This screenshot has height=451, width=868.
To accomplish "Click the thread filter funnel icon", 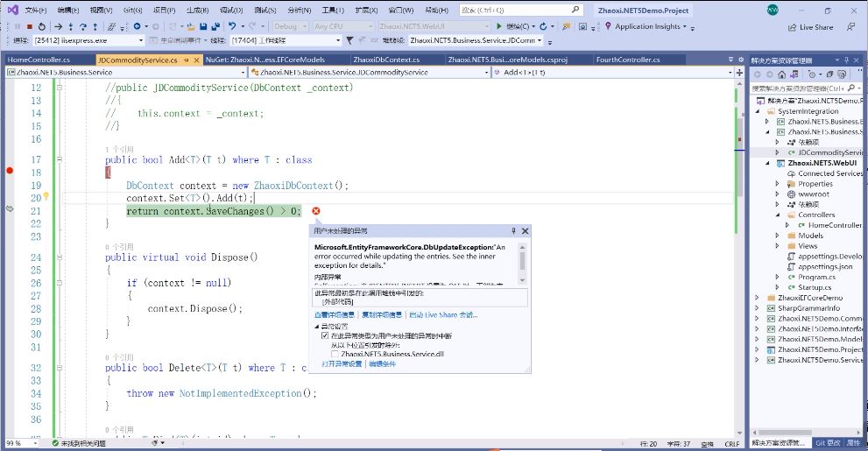I will (349, 39).
